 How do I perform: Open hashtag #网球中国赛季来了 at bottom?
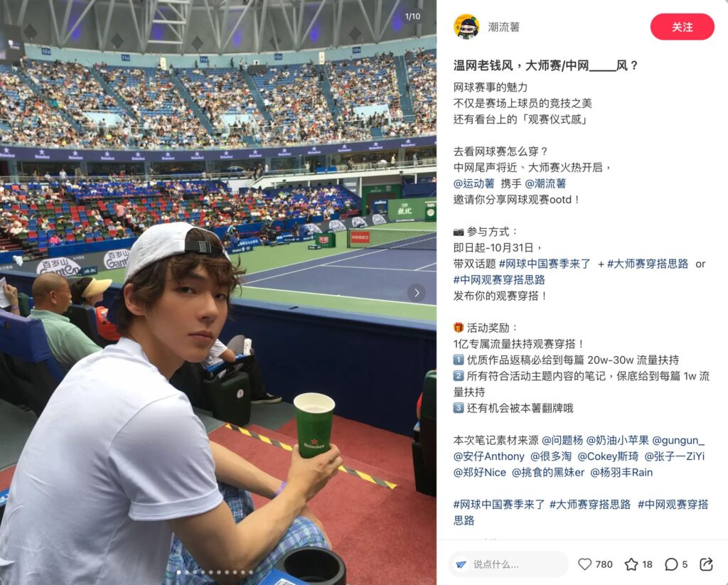(x=499, y=504)
